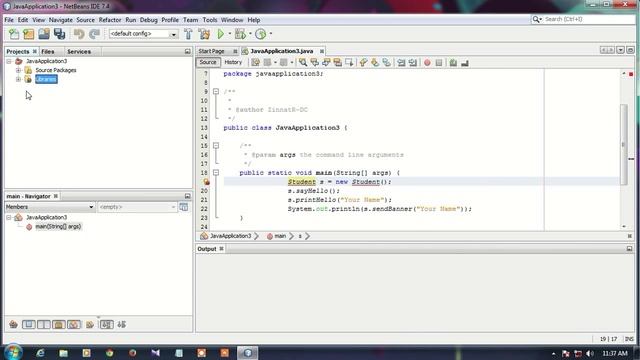640x360 pixels.
Task: Click the Redo toolbar icon
Action: tap(94, 34)
